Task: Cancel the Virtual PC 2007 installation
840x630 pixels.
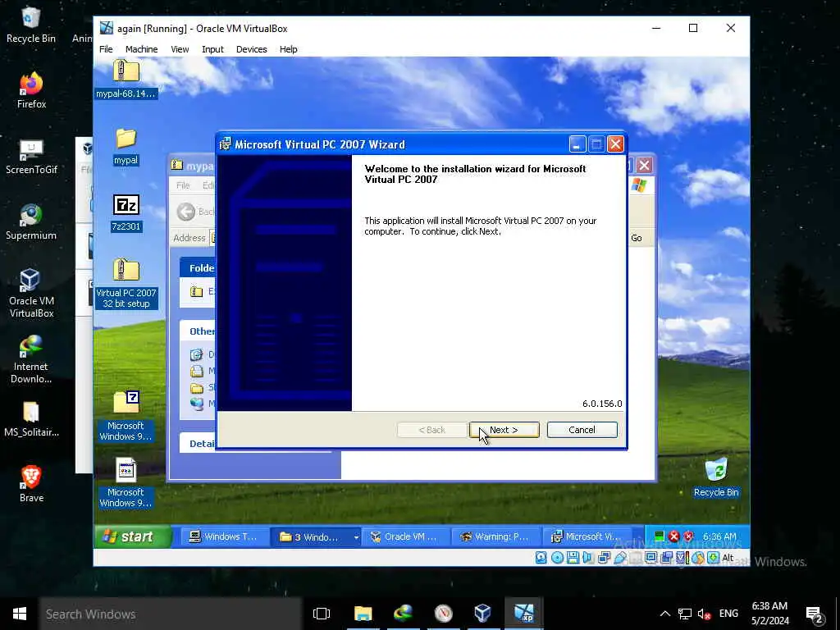Action: (x=582, y=430)
